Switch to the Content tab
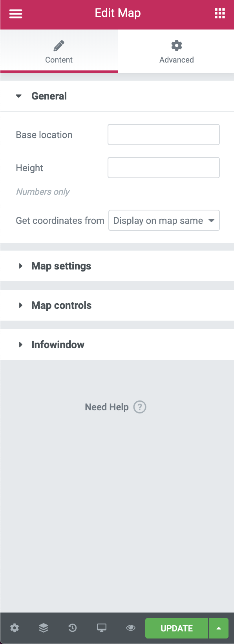 click(x=58, y=51)
